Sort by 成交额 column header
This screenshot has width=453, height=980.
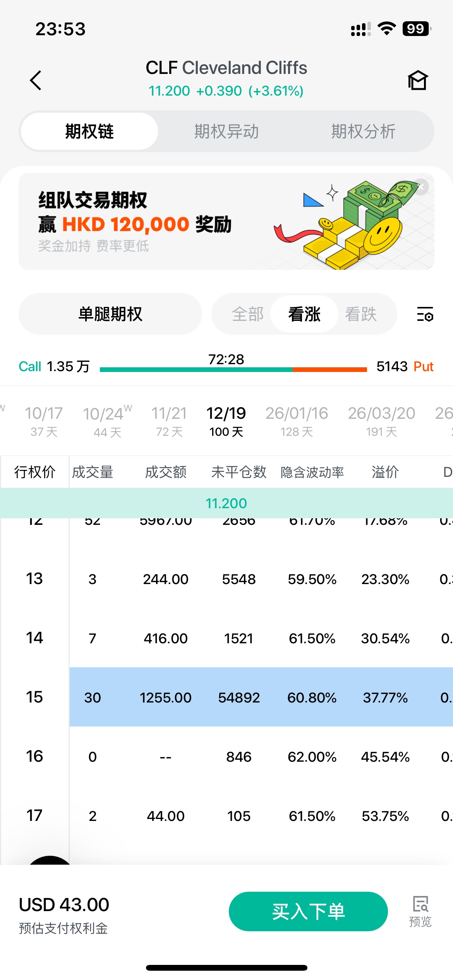[166, 472]
